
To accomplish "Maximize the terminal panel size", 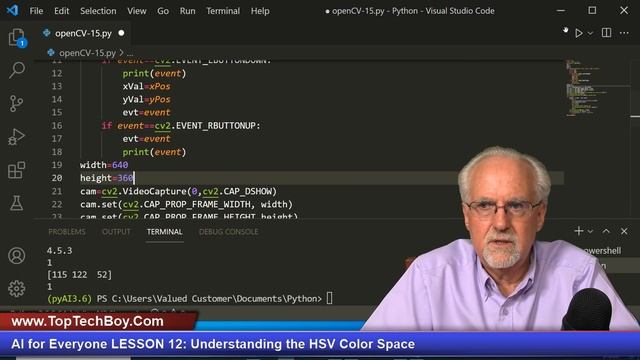I will coord(606,231).
